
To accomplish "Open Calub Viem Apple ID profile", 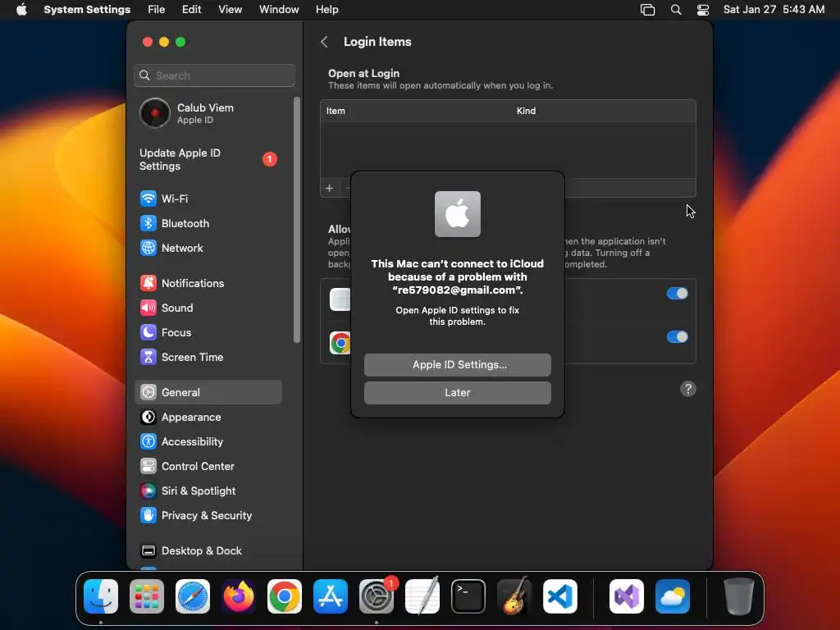I will click(208, 113).
